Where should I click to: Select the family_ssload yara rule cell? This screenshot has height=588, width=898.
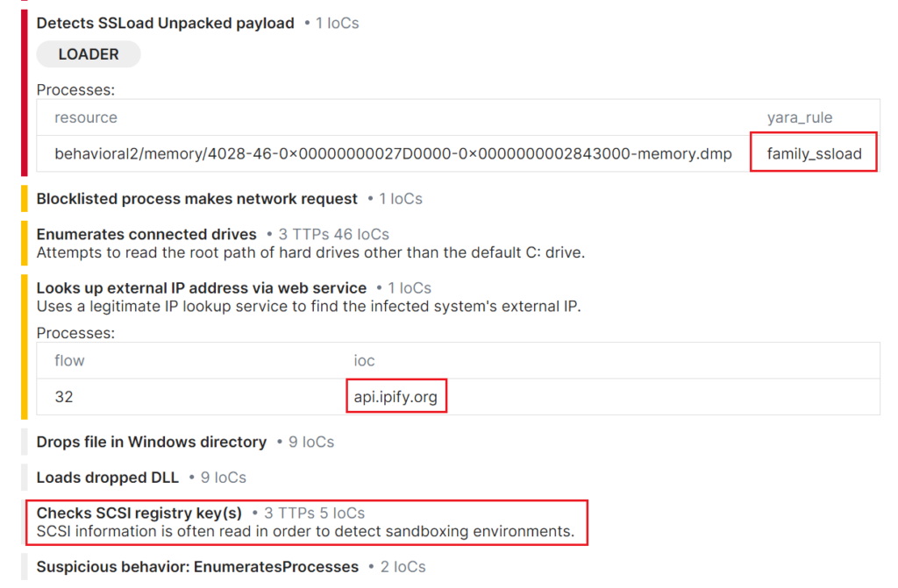tap(814, 153)
